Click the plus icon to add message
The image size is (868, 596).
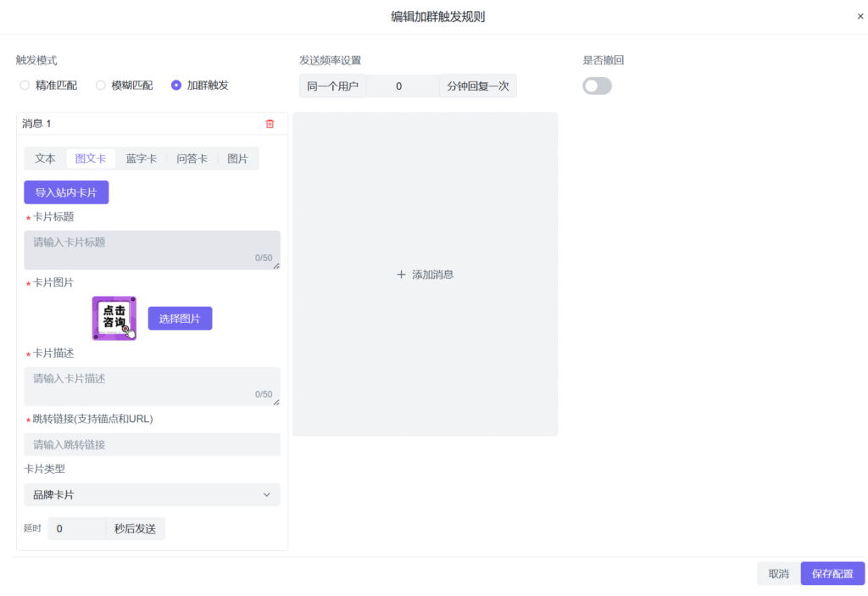(x=401, y=275)
